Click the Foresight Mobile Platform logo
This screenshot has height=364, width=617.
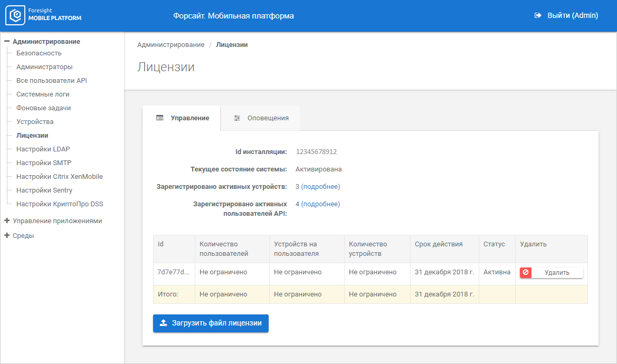pos(44,15)
